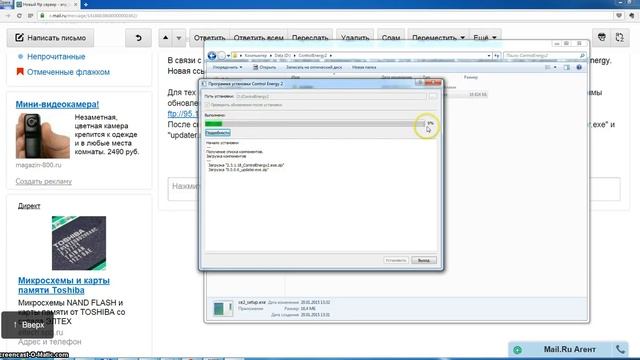Toggle the update-after-install checkbox in installer
Screen dimensions: 640x360
click(x=207, y=105)
